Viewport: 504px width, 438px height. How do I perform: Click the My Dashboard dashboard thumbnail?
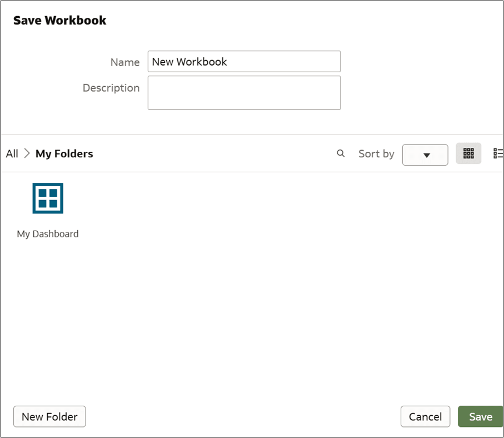click(x=48, y=198)
